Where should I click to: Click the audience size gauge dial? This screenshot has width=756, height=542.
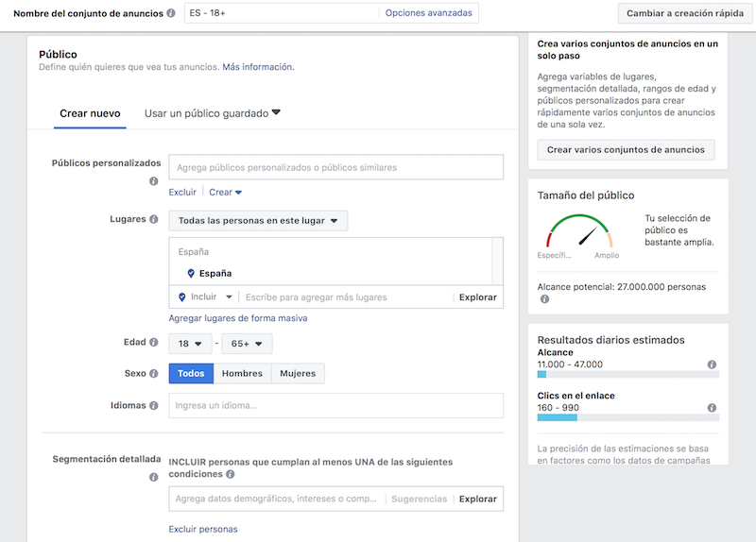[579, 231]
